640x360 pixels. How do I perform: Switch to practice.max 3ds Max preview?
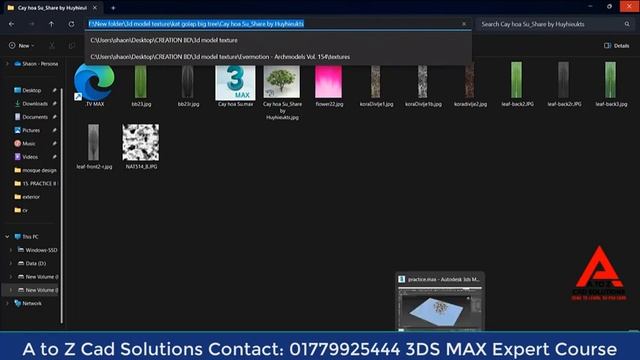pos(440,301)
